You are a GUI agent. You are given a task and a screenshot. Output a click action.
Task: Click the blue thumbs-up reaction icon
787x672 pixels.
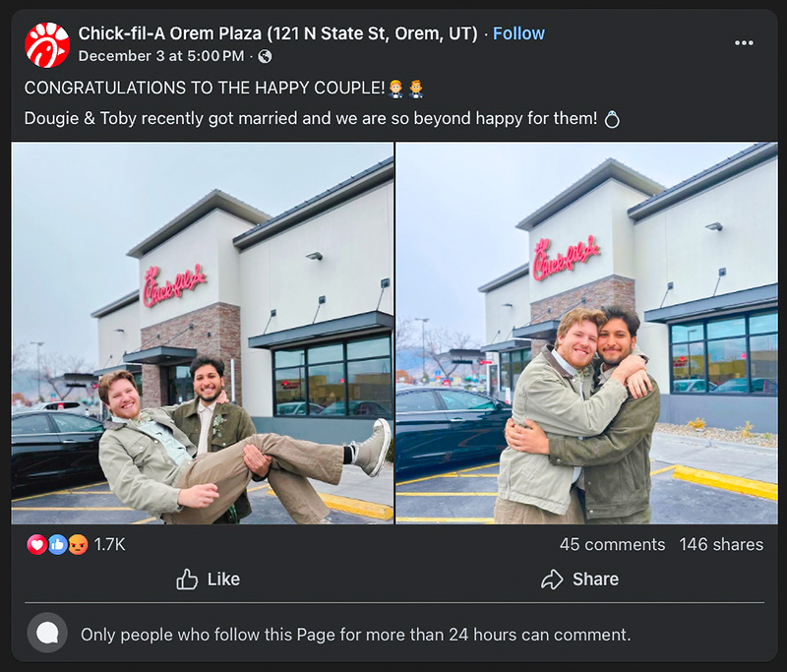coord(57,544)
